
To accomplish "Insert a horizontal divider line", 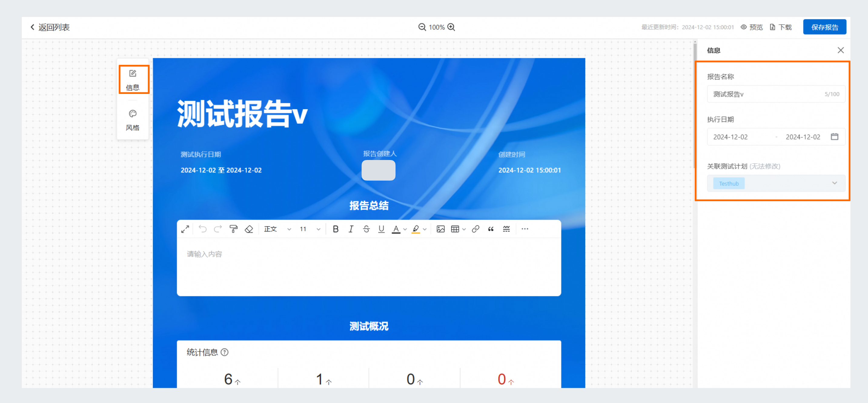I will click(506, 229).
